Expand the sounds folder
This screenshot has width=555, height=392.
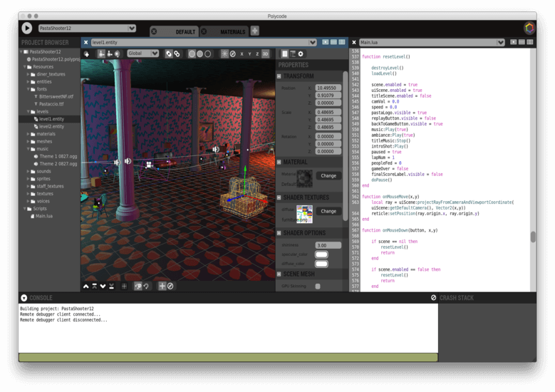coord(28,171)
